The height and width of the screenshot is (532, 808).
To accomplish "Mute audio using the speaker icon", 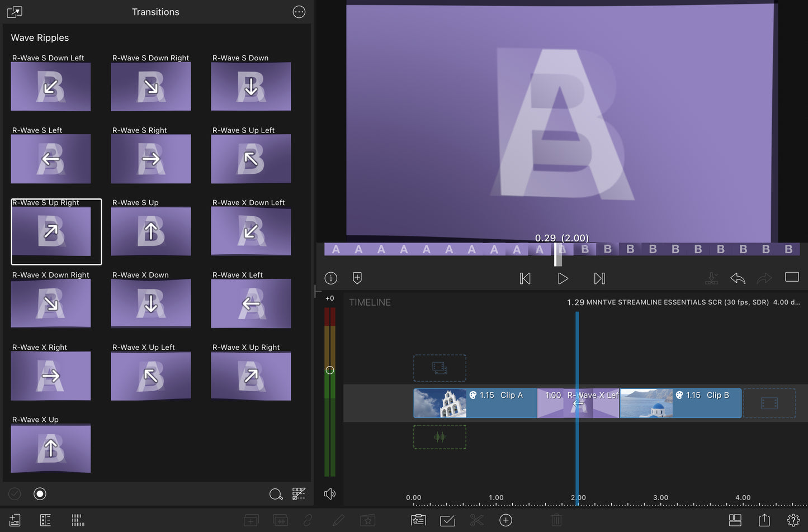I will click(330, 493).
